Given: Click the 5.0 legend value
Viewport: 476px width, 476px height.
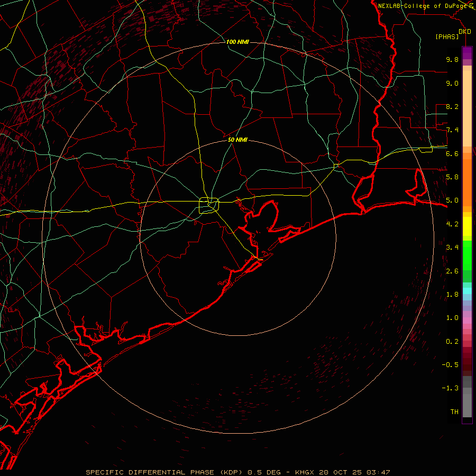Looking at the screenshot, I should [x=452, y=200].
